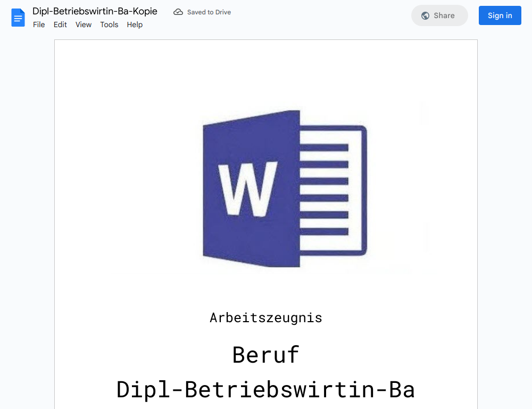The height and width of the screenshot is (409, 532).
Task: Click the Saved to Drive status text
Action: coord(209,12)
